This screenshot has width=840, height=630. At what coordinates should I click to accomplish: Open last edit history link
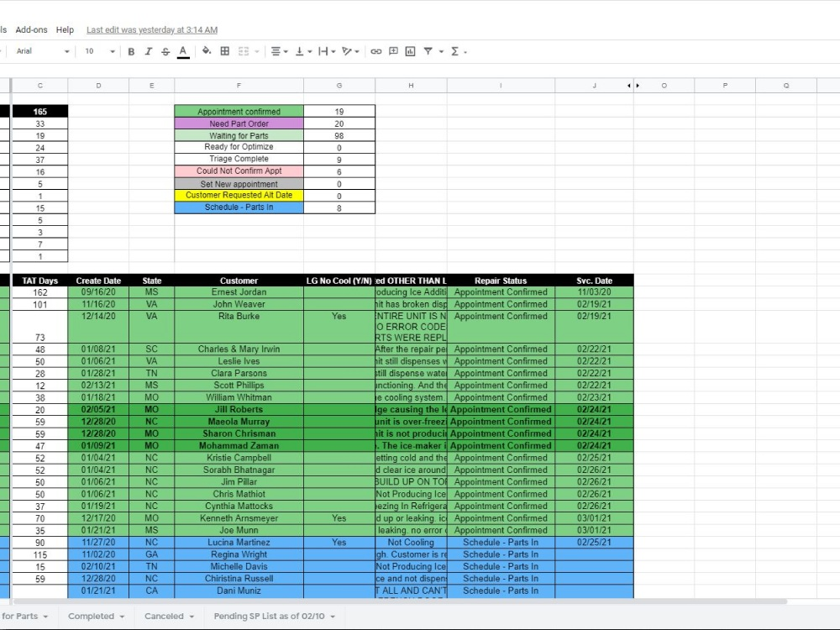152,30
